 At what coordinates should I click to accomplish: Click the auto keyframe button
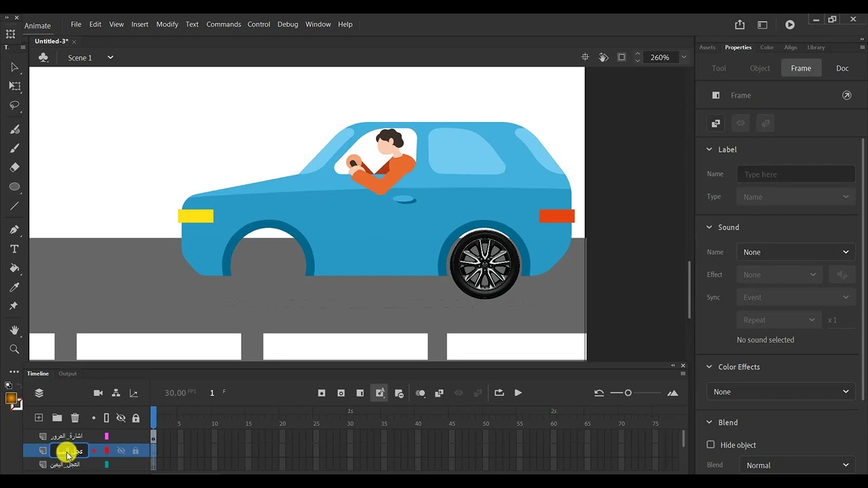380,393
